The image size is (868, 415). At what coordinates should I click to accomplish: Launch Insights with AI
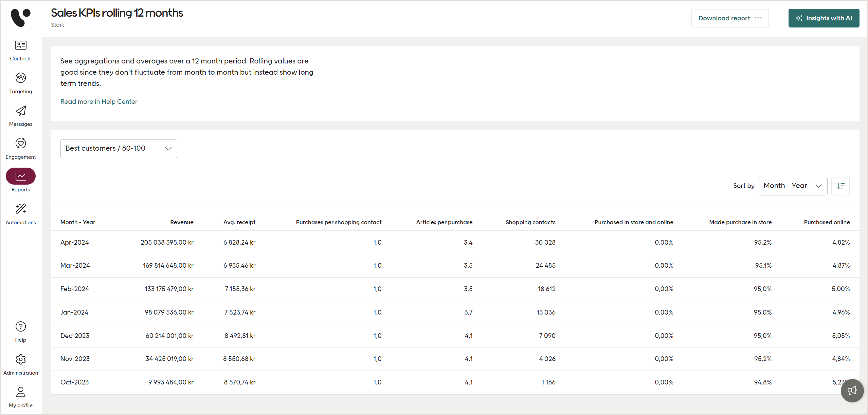[824, 18]
